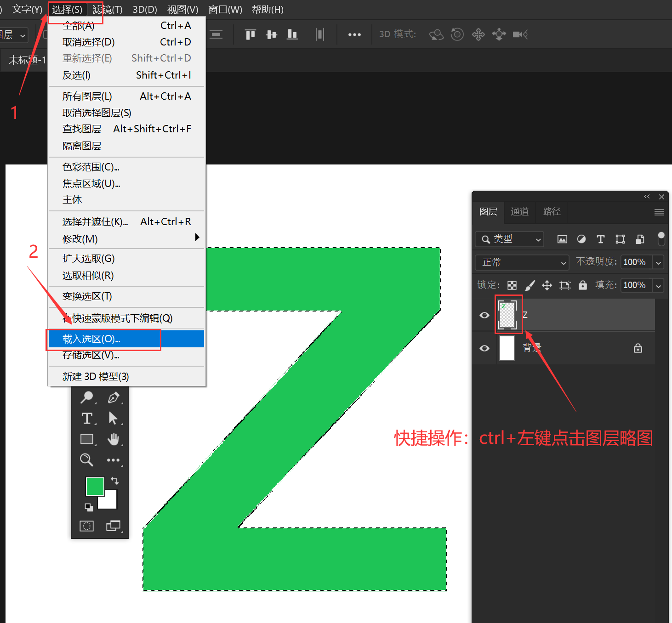Click the 填充 100% input field

pos(637,285)
